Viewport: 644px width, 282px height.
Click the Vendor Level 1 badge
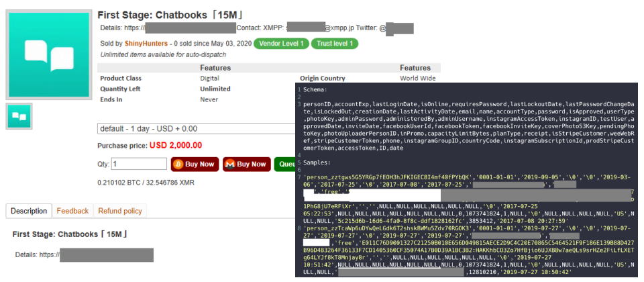(x=281, y=44)
